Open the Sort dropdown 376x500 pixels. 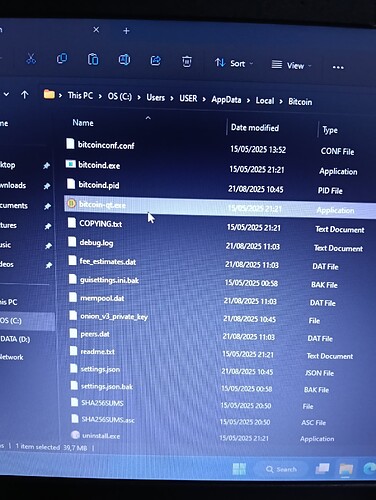coord(234,63)
